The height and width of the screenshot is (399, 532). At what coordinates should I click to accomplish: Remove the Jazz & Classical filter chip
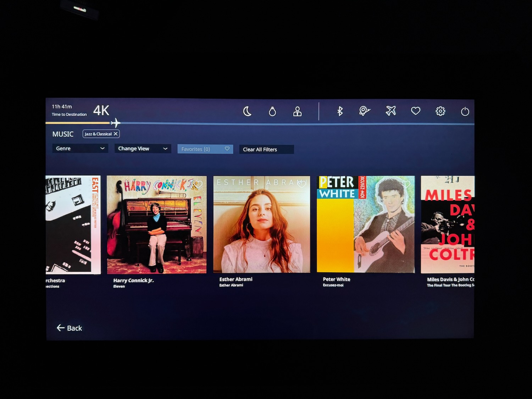[x=116, y=134]
